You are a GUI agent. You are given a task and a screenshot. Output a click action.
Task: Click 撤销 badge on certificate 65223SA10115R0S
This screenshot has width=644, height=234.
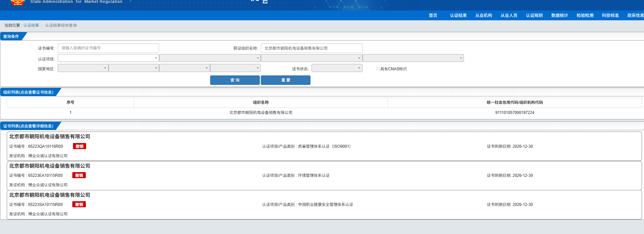point(79,205)
